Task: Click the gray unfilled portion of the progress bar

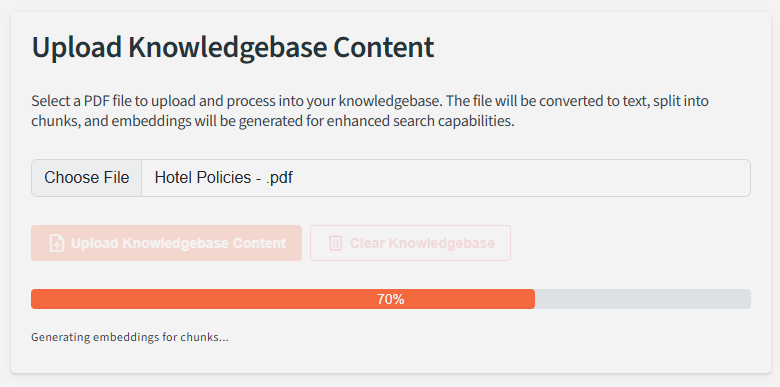Action: 643,299
